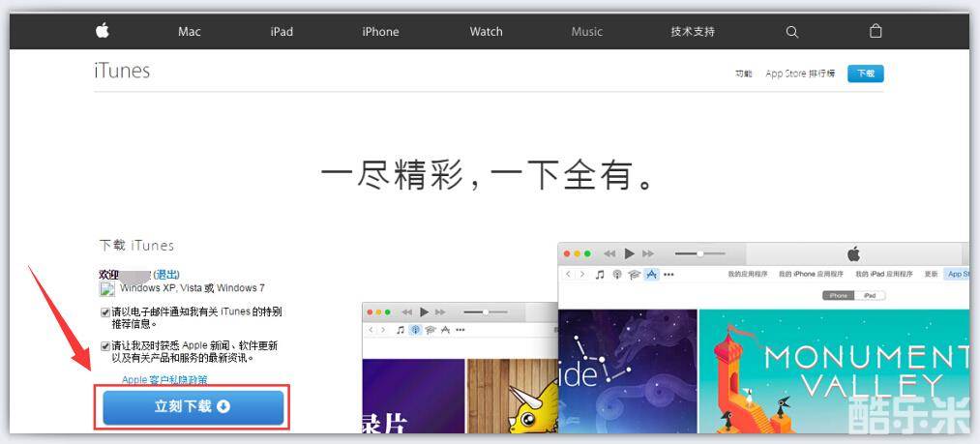Click the volume slider in the larger iTunes window
Screen dimensions: 980x444
699,253
